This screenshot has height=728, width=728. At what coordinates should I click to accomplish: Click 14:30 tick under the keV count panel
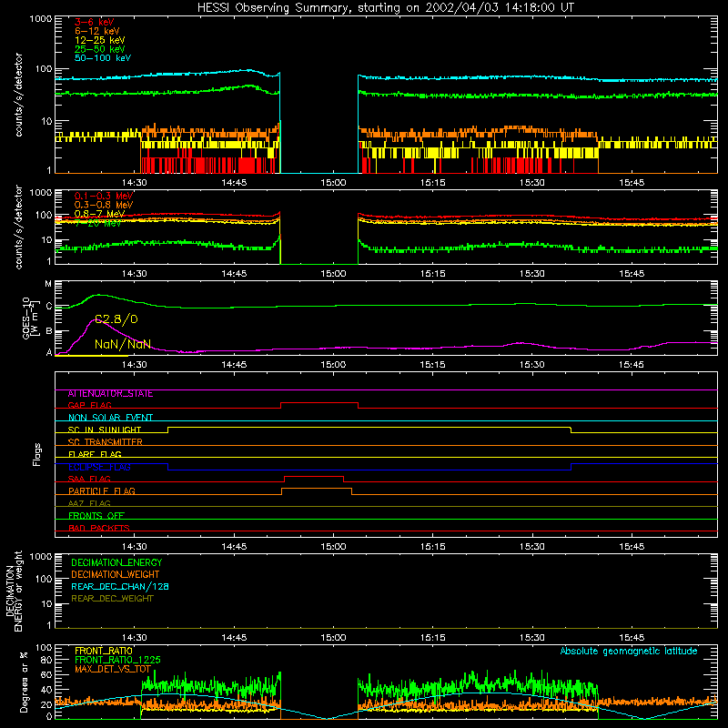click(134, 183)
